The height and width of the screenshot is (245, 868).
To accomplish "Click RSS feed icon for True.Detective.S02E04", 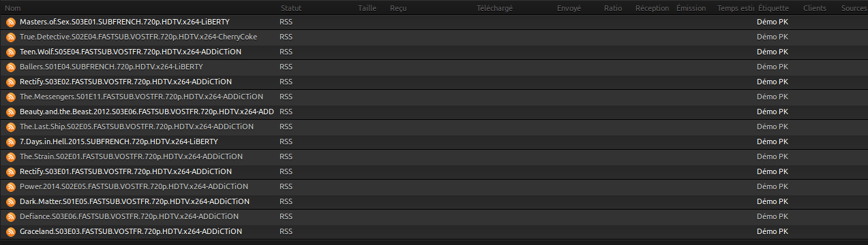I will pos(10,37).
